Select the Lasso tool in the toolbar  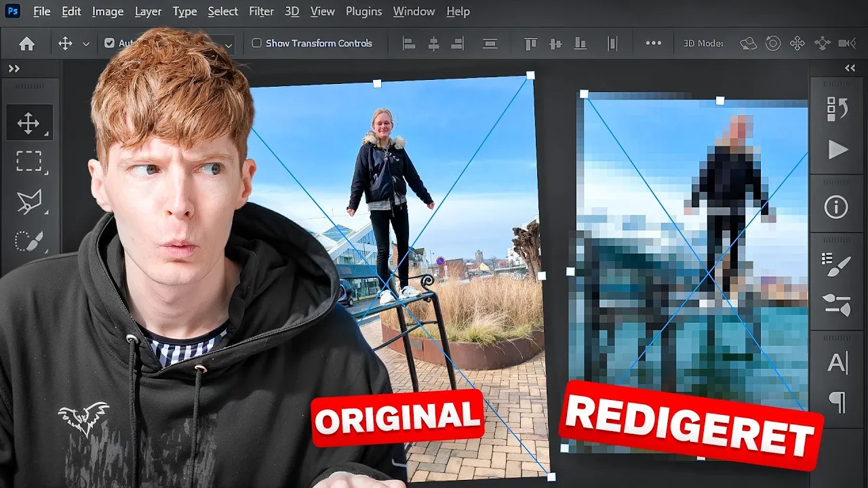pyautogui.click(x=28, y=202)
